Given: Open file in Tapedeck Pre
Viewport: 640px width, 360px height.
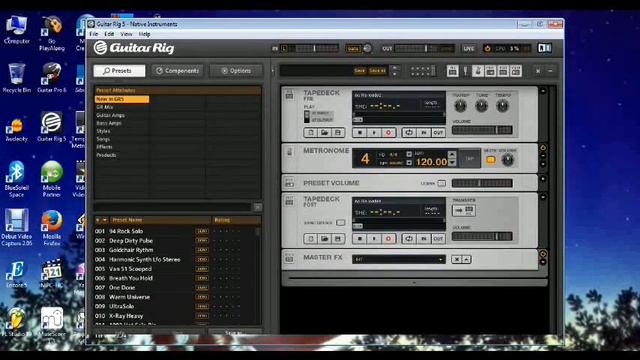Looking at the screenshot, I should pos(324,133).
